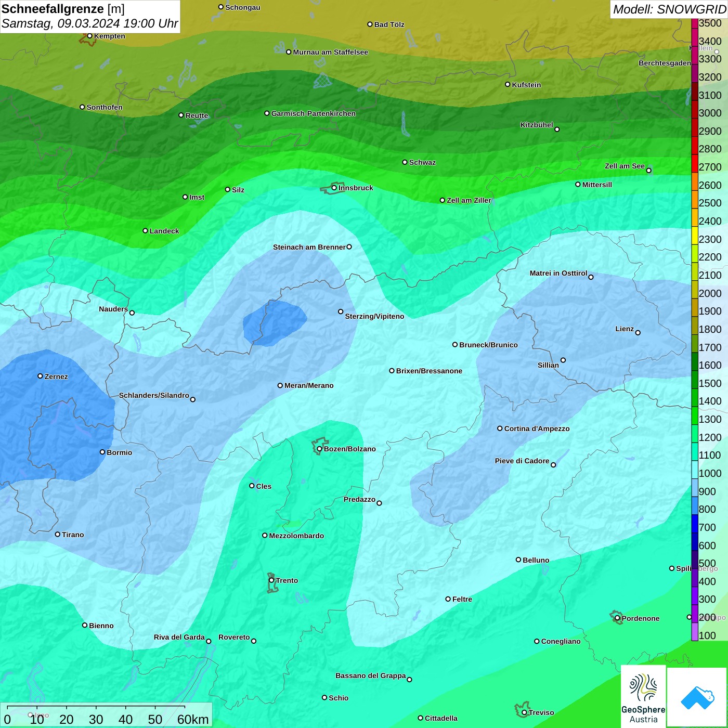
Task: Click the Schneefallgrenze [m] title text
Action: [63, 9]
